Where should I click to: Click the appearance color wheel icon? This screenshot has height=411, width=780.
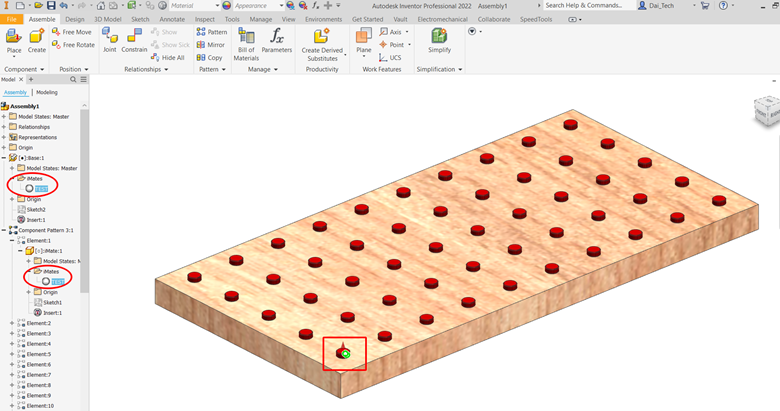coord(226,5)
